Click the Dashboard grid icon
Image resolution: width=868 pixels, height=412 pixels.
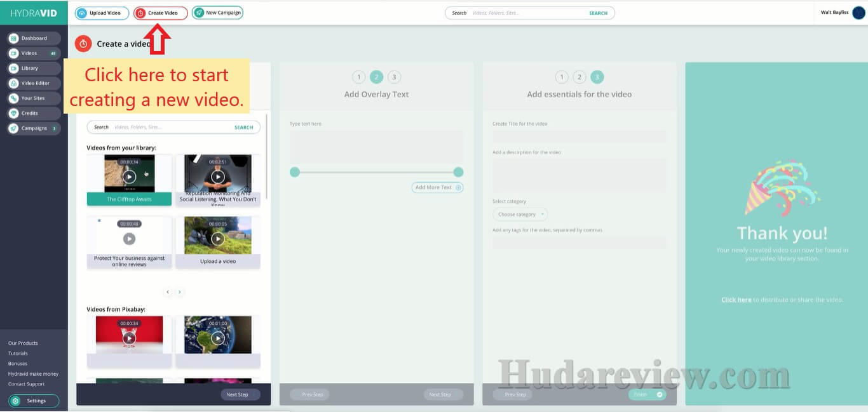pos(13,38)
